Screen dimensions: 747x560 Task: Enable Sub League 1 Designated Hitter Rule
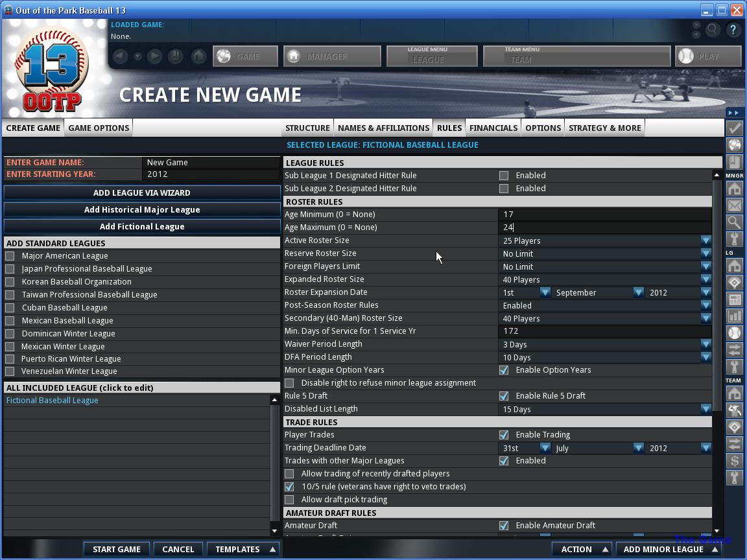tap(504, 176)
